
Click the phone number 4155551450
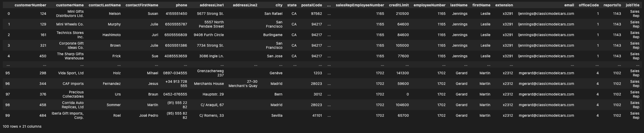(x=176, y=14)
